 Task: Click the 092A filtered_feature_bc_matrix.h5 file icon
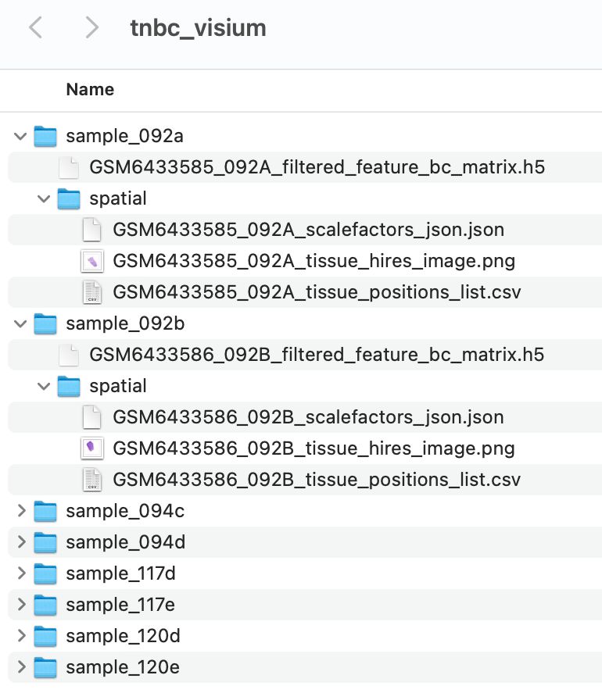pos(69,167)
